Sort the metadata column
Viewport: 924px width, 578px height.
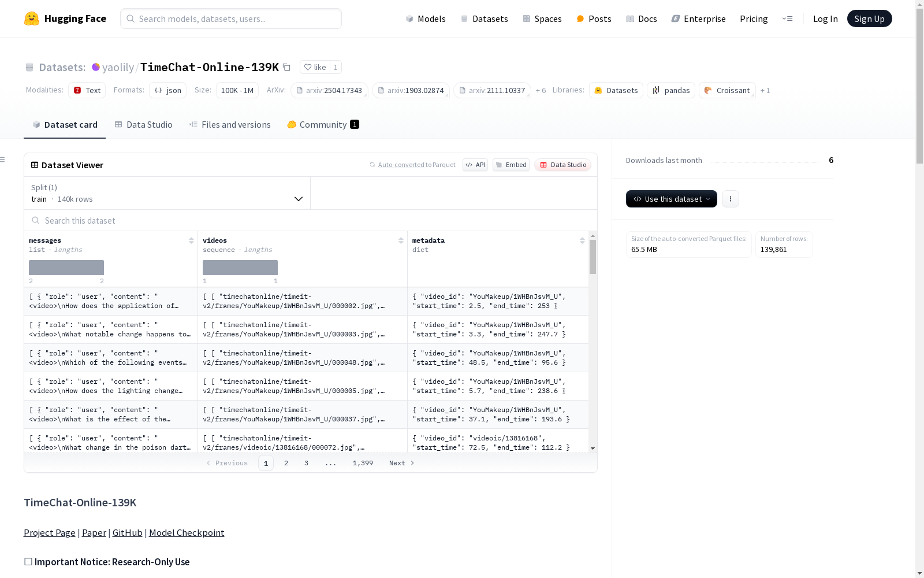click(x=582, y=240)
